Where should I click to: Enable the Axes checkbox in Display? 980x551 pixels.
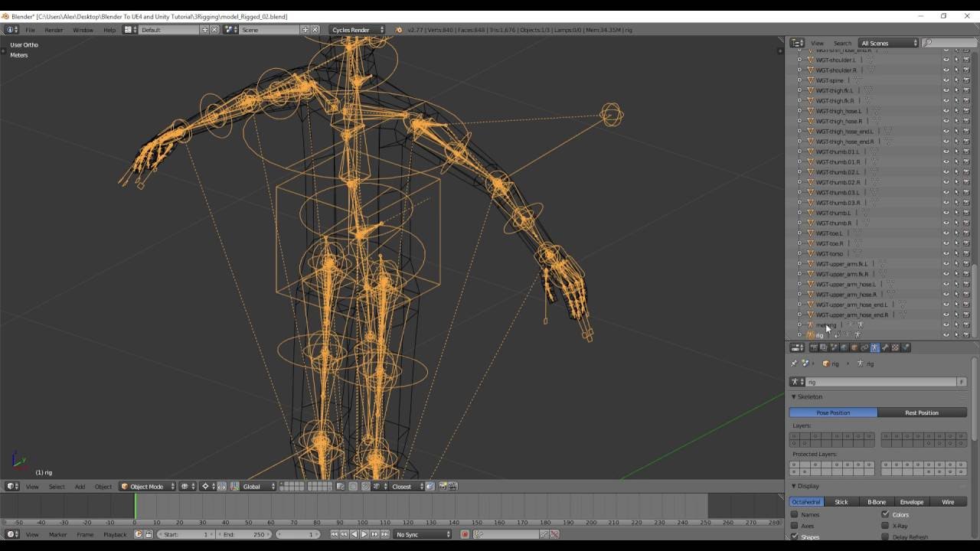point(795,526)
